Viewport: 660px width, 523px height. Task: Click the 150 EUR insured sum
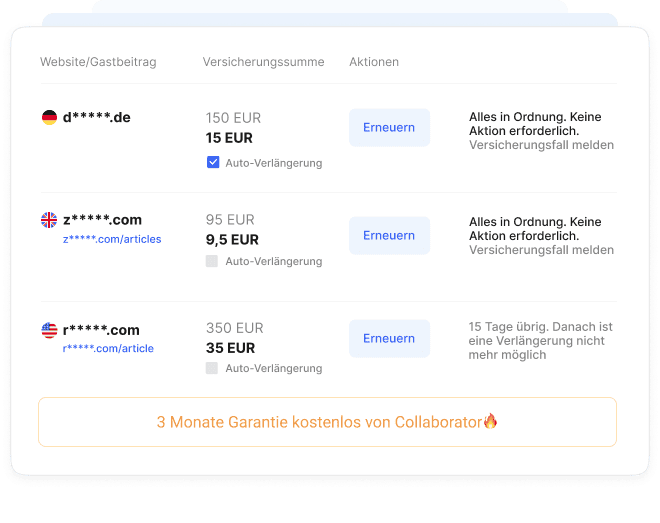click(233, 118)
